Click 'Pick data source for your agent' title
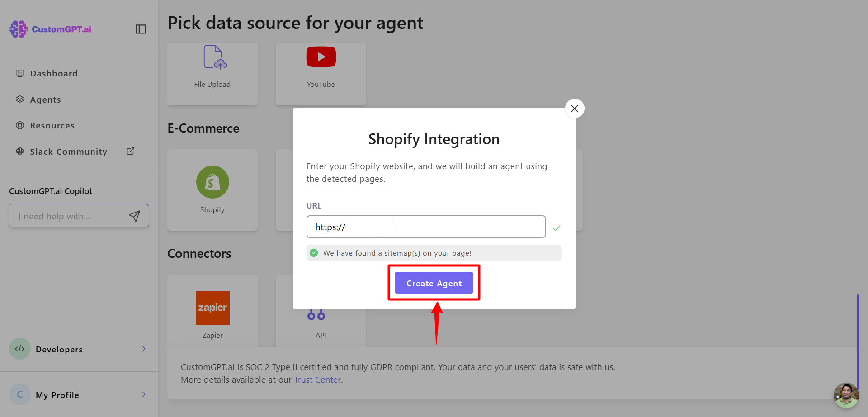The height and width of the screenshot is (417, 868). 296,23
